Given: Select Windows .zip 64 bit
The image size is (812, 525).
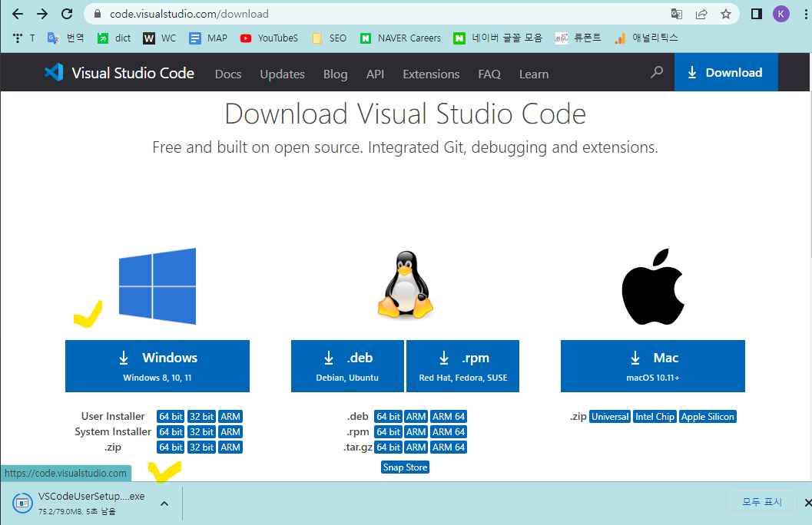Looking at the screenshot, I should [x=171, y=447].
